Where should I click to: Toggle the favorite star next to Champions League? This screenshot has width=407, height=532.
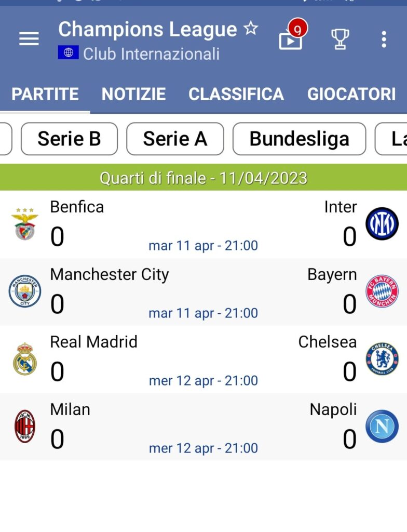coord(251,29)
